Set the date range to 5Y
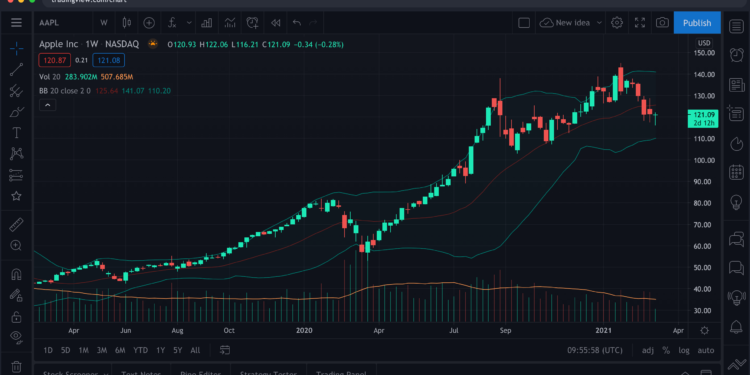 (x=177, y=350)
